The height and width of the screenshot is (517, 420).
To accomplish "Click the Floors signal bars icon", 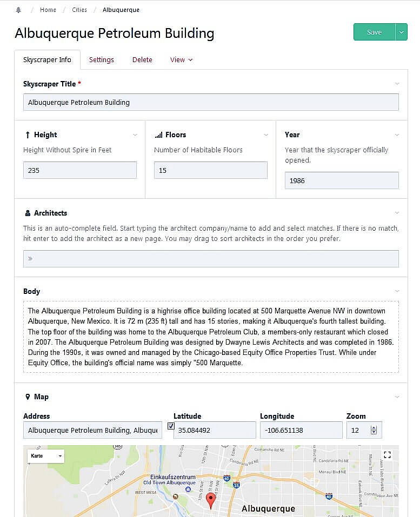I will [x=158, y=135].
